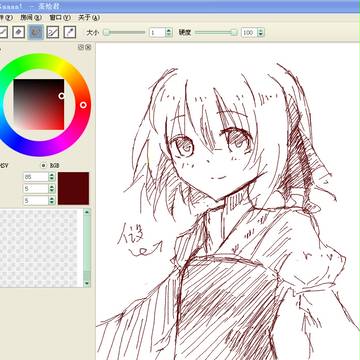Select the Eyedropper color picker tool
Viewport: 360px width, 360px height.
tap(70, 32)
